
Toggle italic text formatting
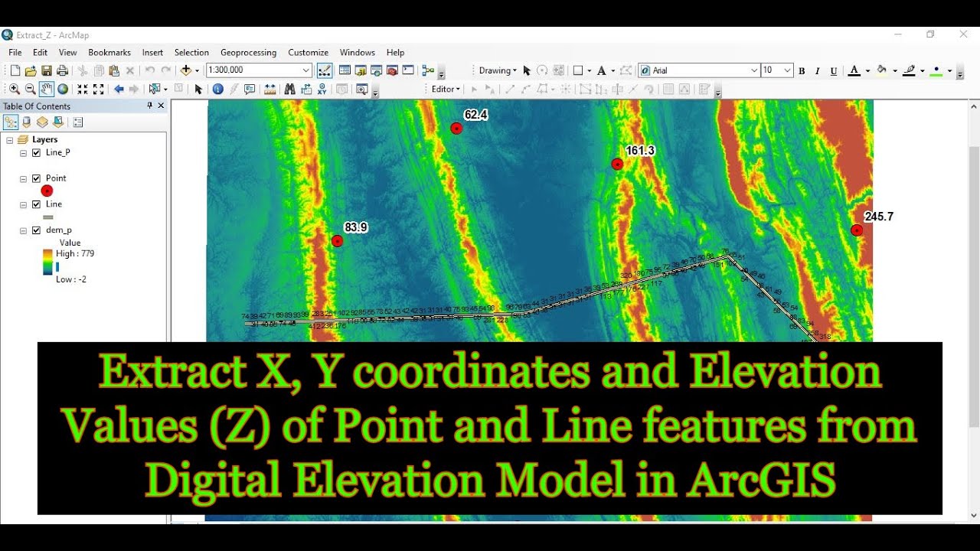(817, 71)
